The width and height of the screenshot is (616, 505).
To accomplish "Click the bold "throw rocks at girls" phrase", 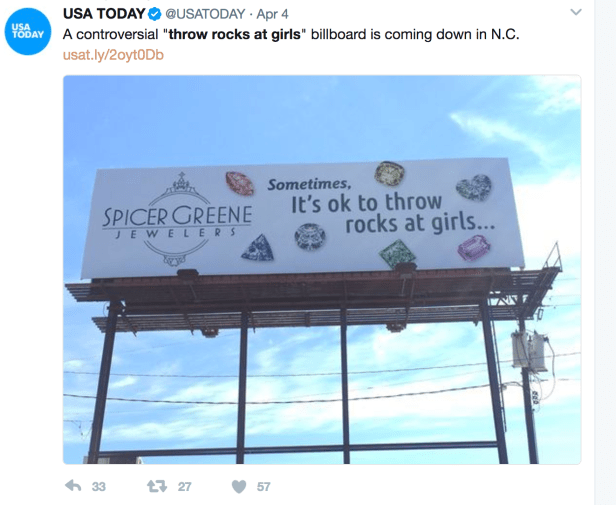I will coord(235,35).
